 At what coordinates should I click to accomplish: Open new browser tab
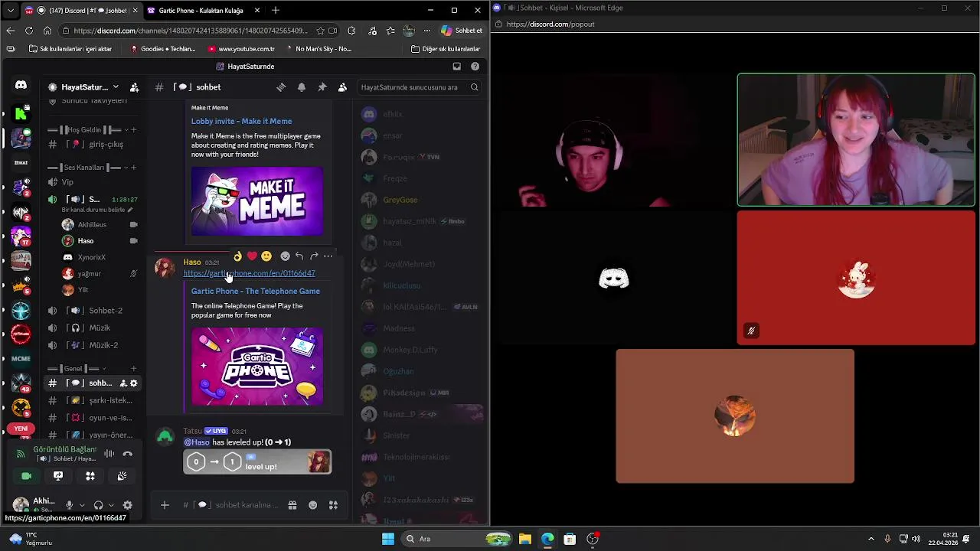click(276, 10)
